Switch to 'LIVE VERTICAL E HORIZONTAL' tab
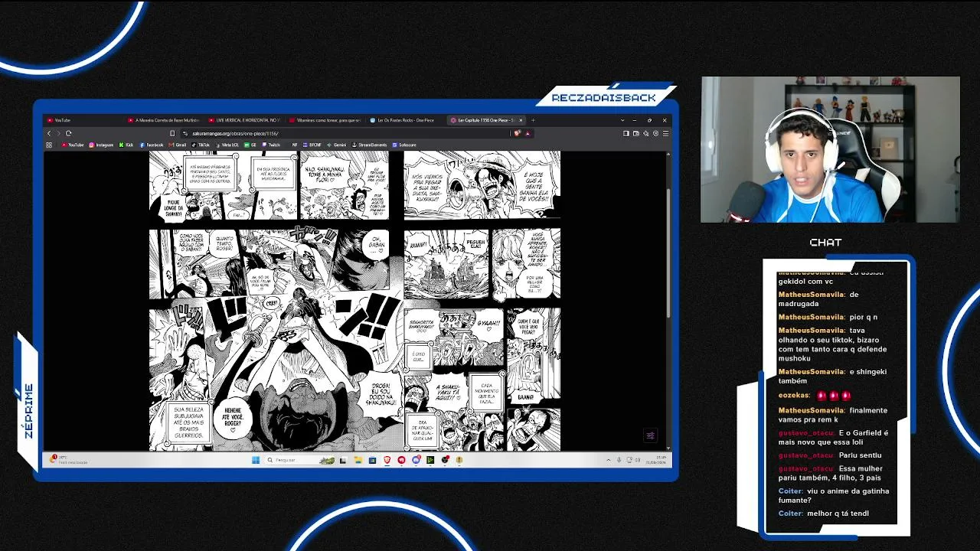 coord(244,120)
